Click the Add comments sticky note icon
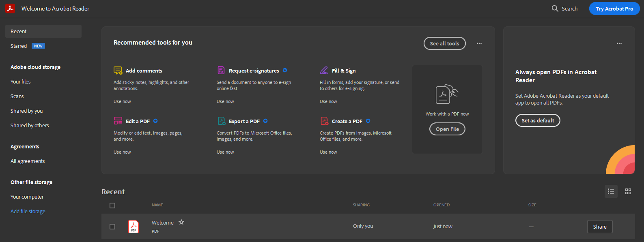Screen dimensions: 644x242 pos(118,71)
